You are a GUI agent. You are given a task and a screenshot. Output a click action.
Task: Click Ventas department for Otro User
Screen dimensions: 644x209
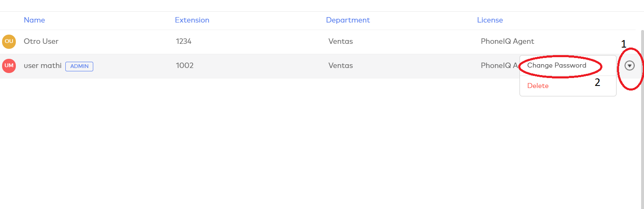341,41
